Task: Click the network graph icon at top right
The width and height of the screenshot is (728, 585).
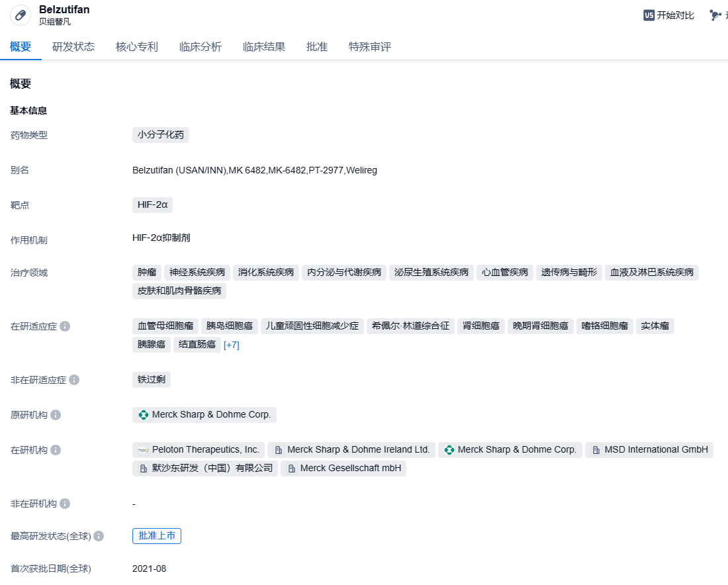Action: tap(715, 15)
